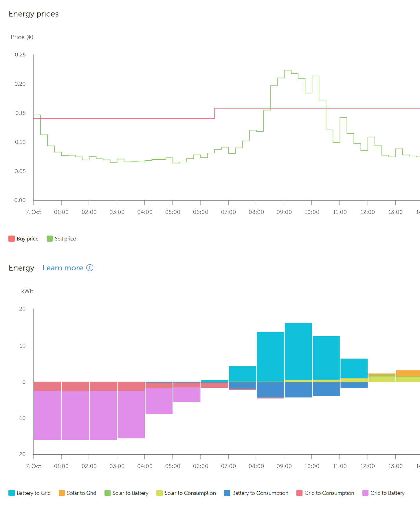Toggle Sell price series via green legend swatch

click(49, 238)
